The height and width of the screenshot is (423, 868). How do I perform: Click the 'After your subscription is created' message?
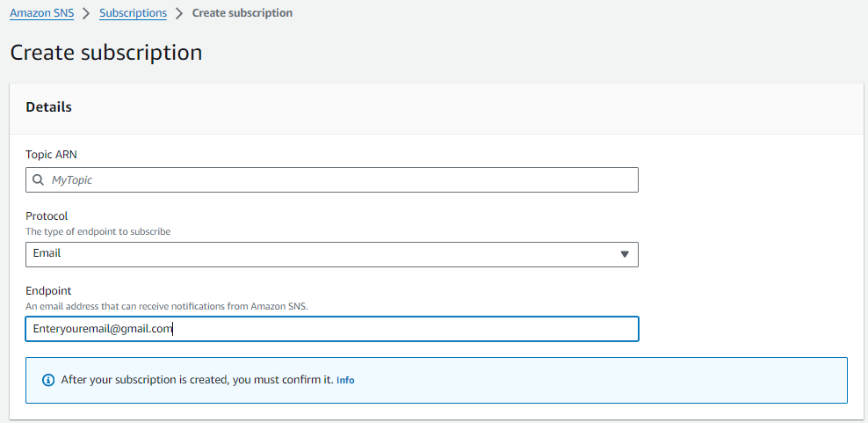[x=198, y=380]
